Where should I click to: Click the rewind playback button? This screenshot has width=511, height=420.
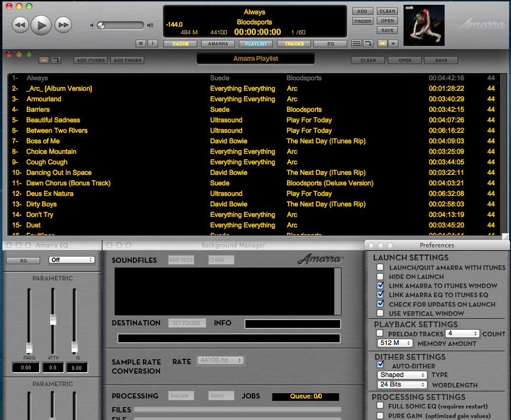(x=20, y=25)
